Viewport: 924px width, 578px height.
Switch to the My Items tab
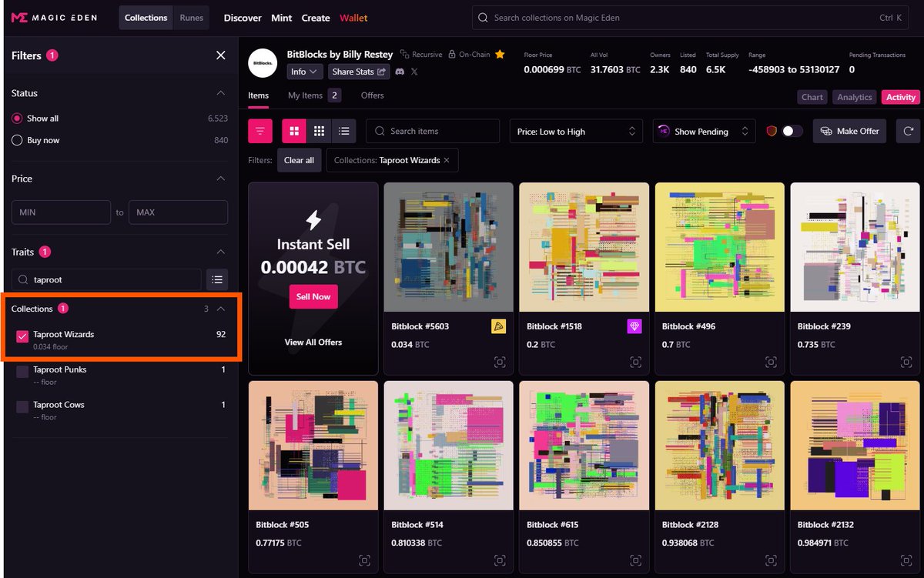tap(314, 95)
